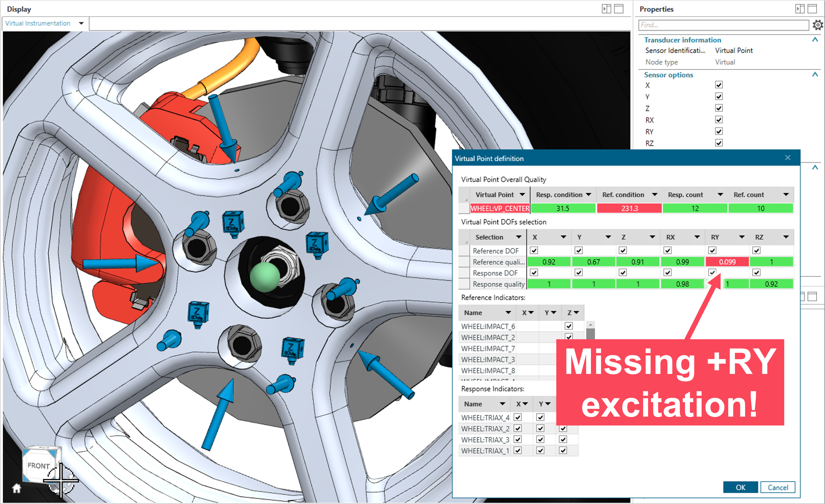Uncheck WHEEL:IMPACT_6 Z reference indicator

(568, 326)
